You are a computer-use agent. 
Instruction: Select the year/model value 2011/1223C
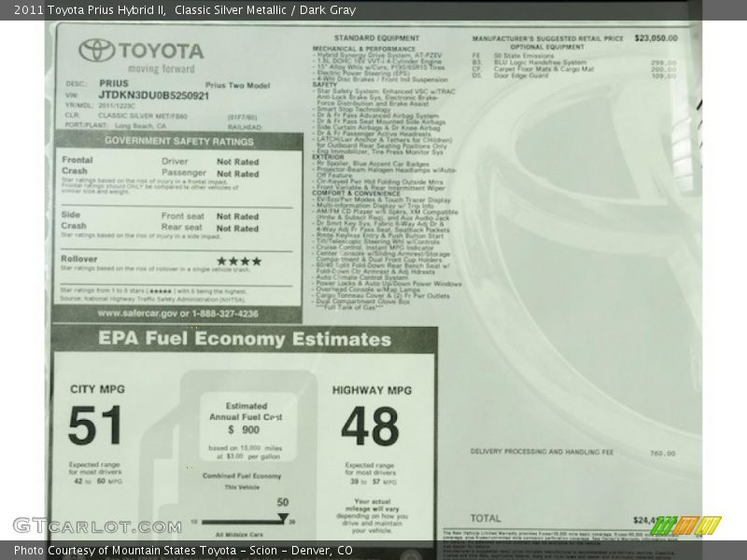[117, 105]
